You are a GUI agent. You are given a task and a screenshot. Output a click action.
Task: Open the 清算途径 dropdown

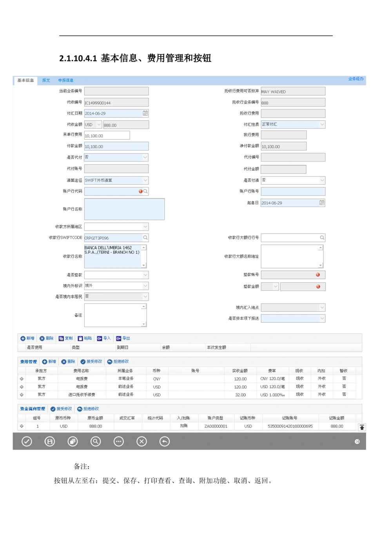pyautogui.click(x=145, y=180)
